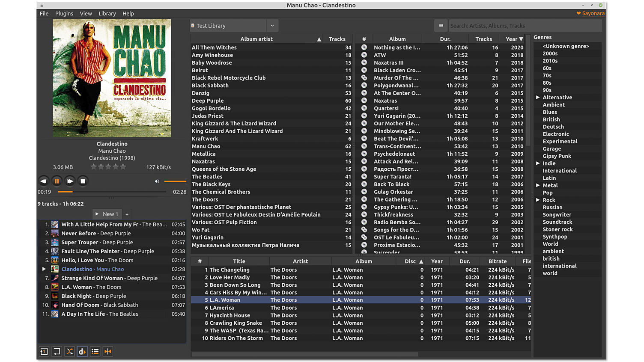Toggle Repeat all playlist mode

[57, 351]
